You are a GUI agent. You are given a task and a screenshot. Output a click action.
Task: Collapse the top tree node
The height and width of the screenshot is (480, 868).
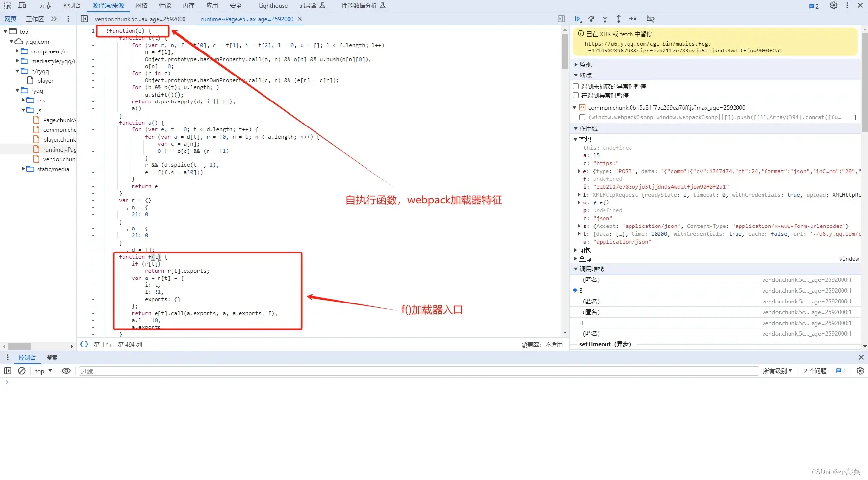point(5,31)
